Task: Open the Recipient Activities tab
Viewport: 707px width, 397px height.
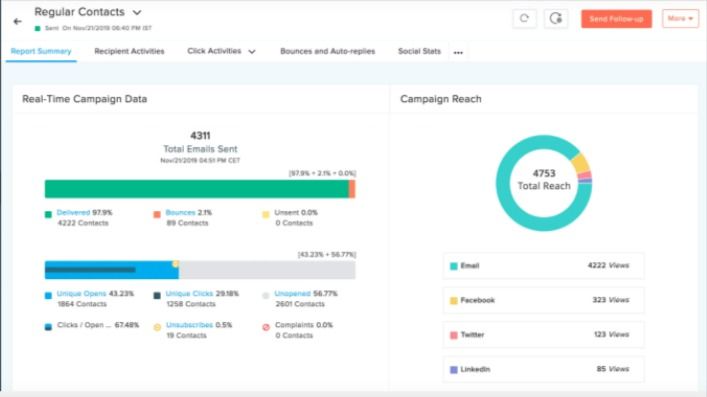Action: tap(129, 51)
